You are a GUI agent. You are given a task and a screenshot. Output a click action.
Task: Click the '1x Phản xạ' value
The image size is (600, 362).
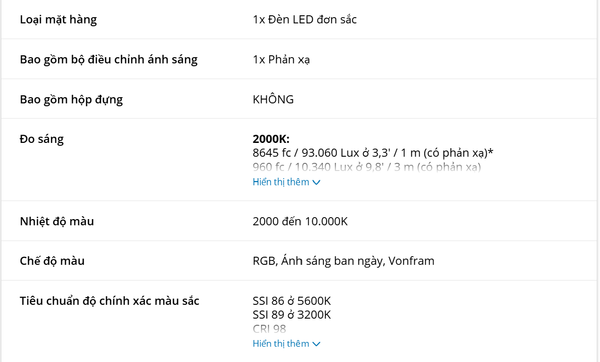281,60
